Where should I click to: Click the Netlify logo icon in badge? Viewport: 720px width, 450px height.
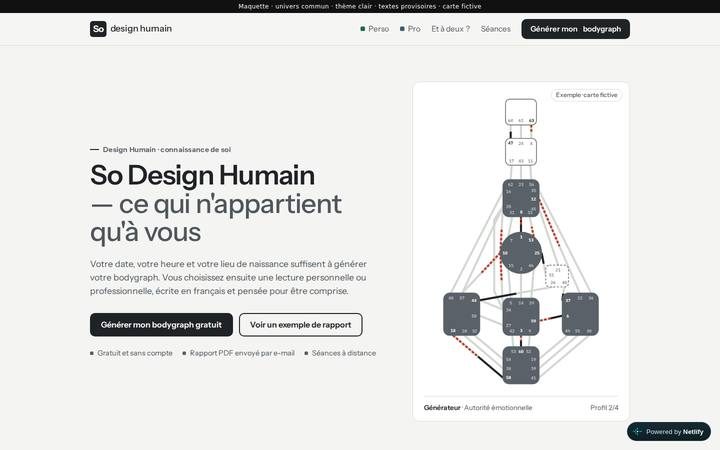[x=637, y=432]
